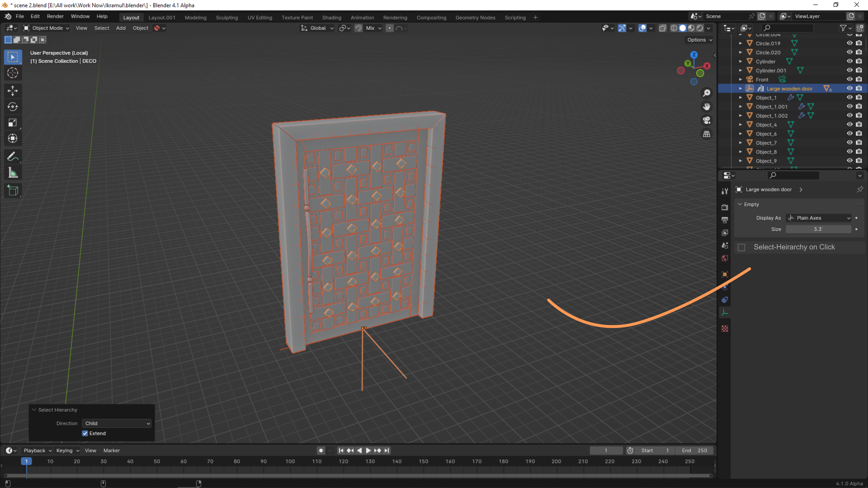Expand the Object_4 tree item

[x=740, y=125]
